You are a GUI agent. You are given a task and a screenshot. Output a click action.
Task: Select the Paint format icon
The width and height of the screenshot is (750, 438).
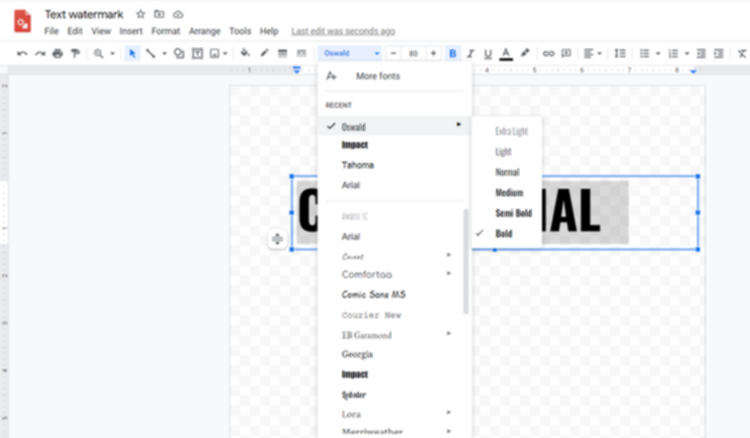tap(75, 54)
